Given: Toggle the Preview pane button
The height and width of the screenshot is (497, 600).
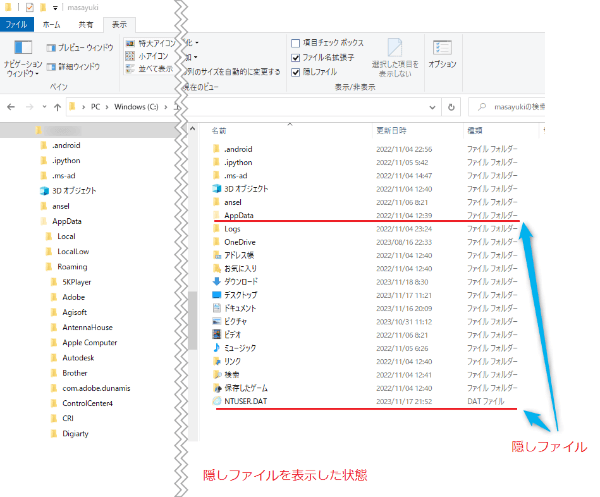Looking at the screenshot, I should 80,47.
